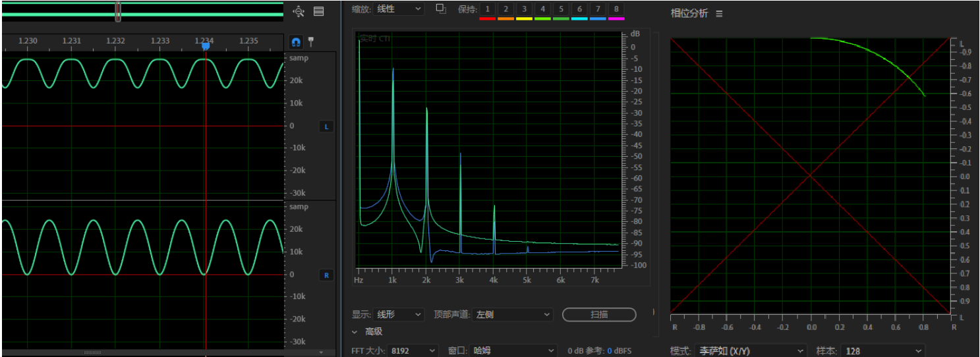The width and height of the screenshot is (980, 357).
Task: Open the phase analysis (相位分析) panel menu icon
Action: [719, 14]
